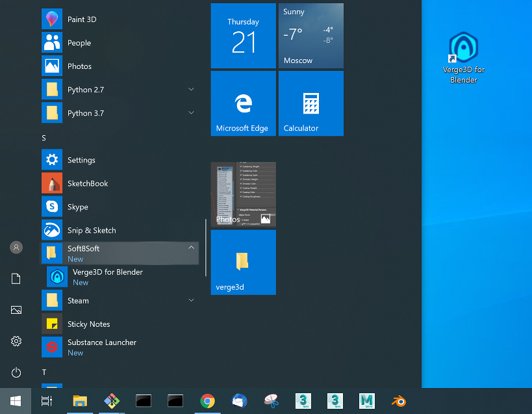Open Thunderbird mail from the taskbar
532x414 pixels.
click(x=240, y=401)
